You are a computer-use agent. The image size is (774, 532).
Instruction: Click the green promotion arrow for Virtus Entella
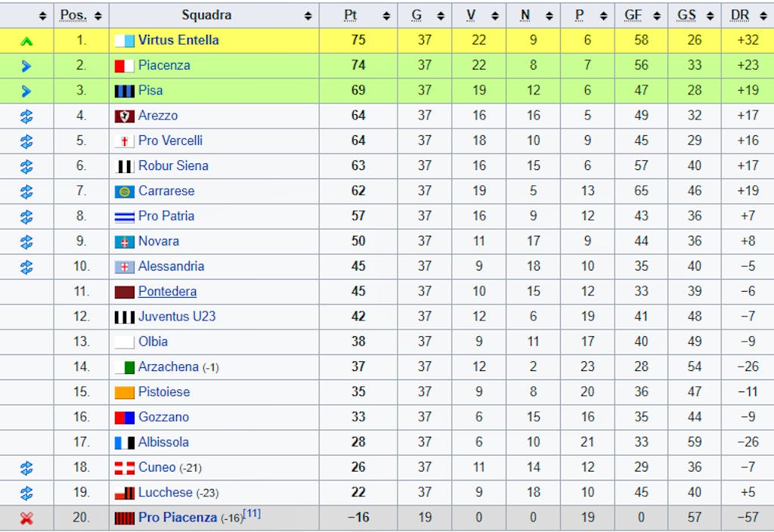[x=26, y=42]
